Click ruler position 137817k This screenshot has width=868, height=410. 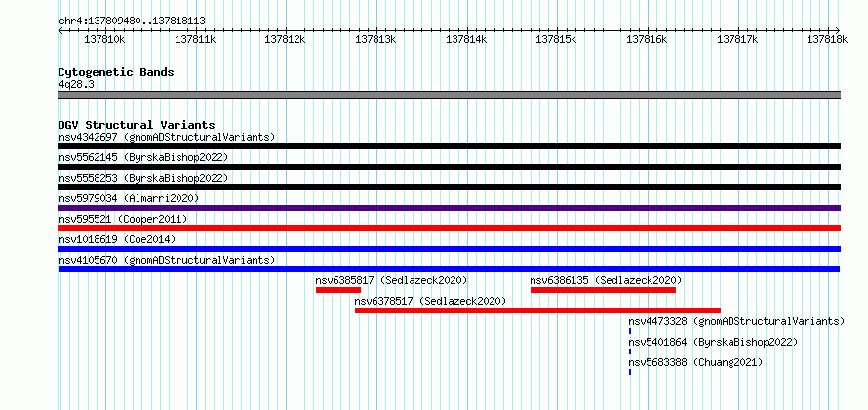pos(738,39)
